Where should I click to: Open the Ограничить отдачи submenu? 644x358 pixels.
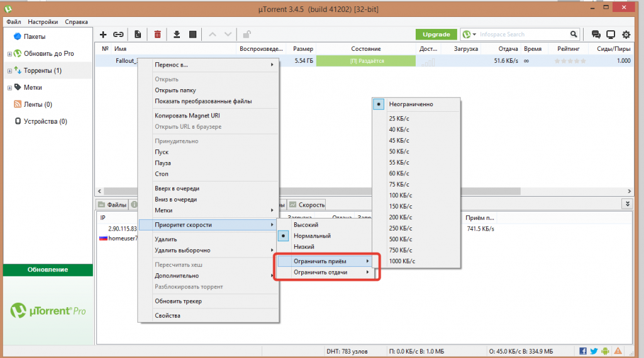321,272
